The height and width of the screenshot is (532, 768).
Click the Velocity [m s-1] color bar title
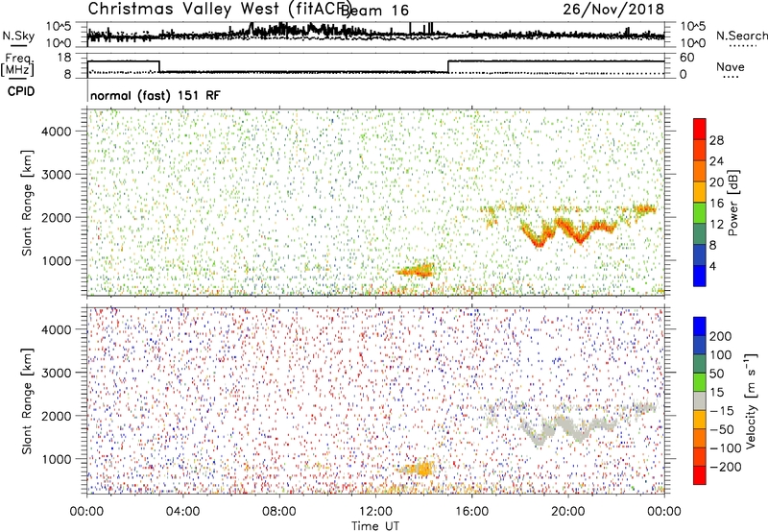751,400
